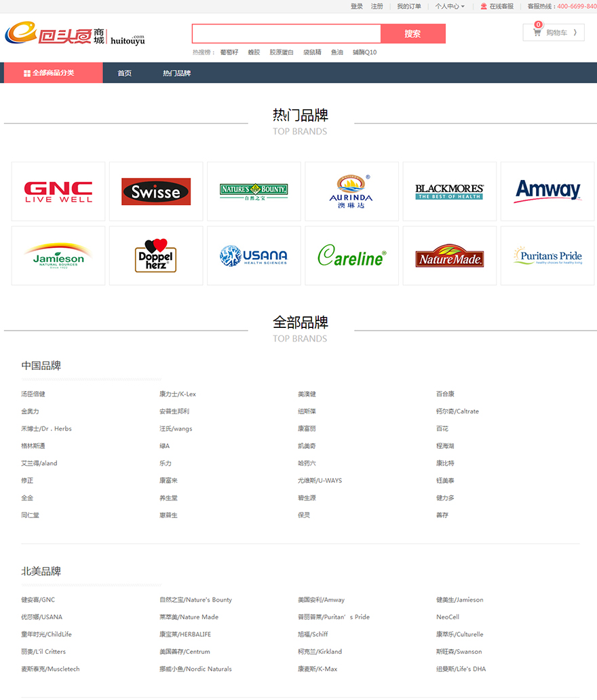Image resolution: width=597 pixels, height=700 pixels.
Task: Open the 禾博士/Dr . Herbs brand link
Action: click(46, 428)
